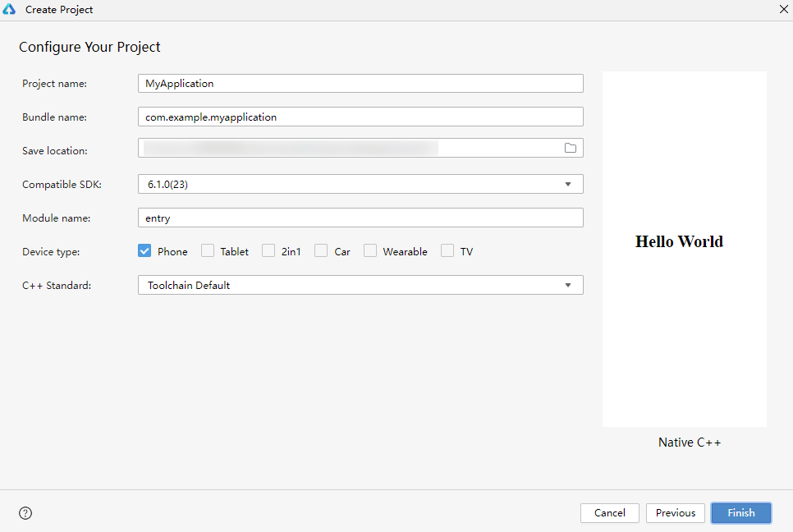Click into the Module name field
Image resolution: width=793 pixels, height=532 pixels.
(360, 218)
